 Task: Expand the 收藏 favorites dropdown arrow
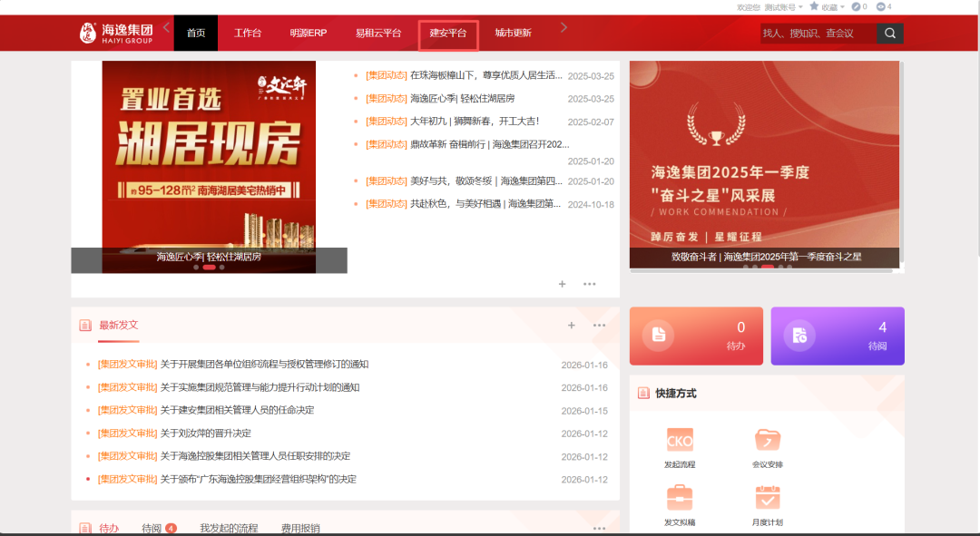tap(842, 7)
